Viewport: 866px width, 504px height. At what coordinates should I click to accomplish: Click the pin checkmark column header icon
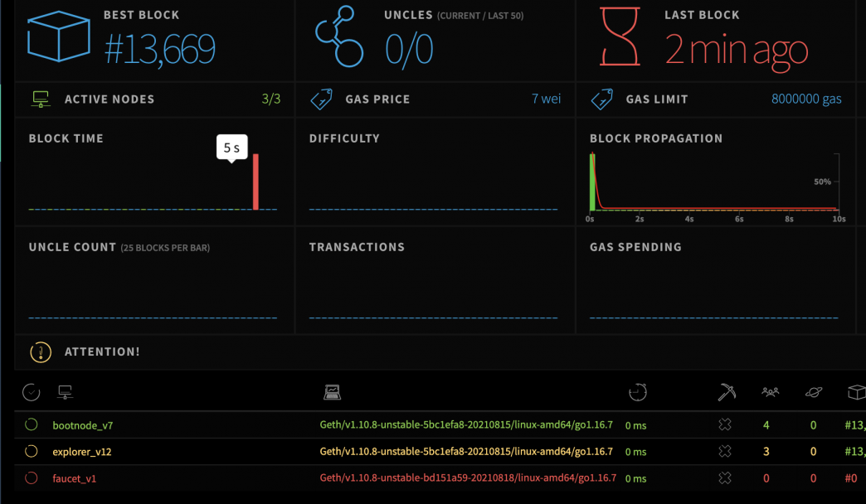tap(31, 392)
